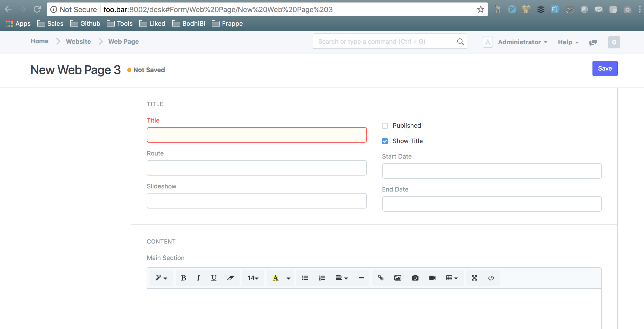This screenshot has width=644, height=329.
Task: Click the eraser remove font style icon
Action: click(230, 278)
